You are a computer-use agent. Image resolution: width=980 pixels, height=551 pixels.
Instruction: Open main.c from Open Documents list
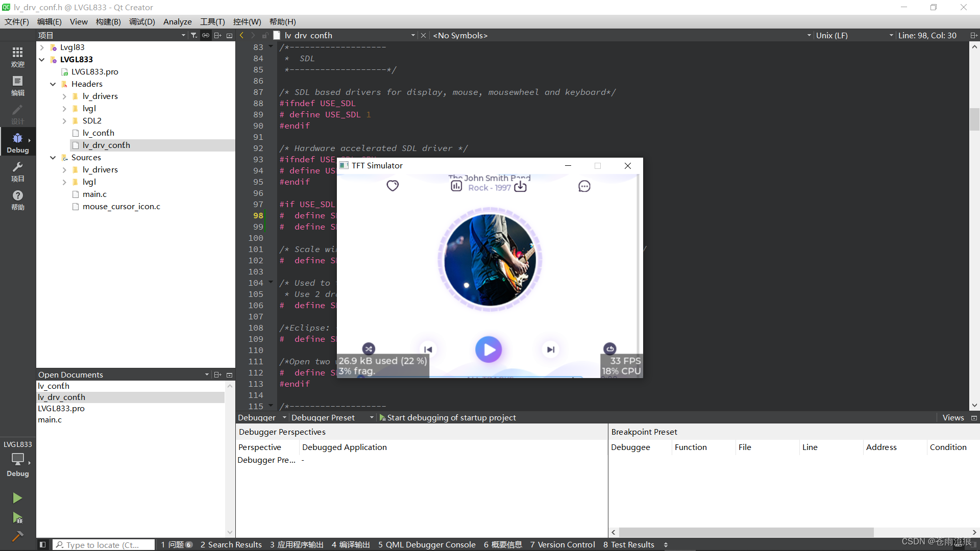50,419
